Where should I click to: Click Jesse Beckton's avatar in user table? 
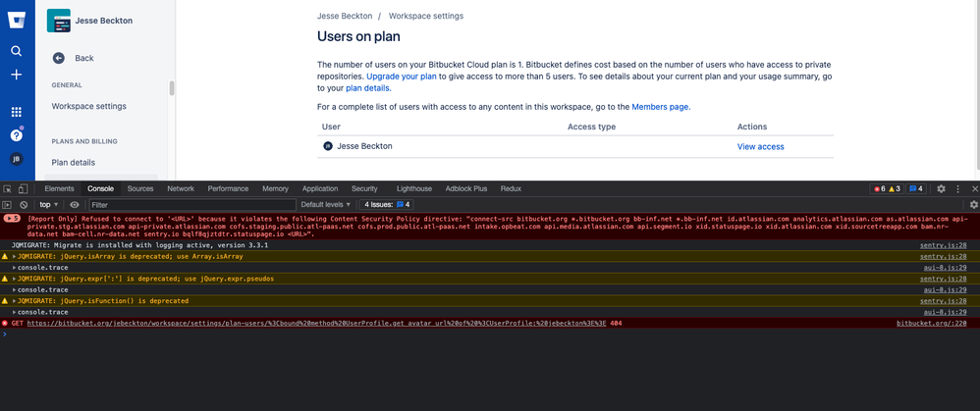pos(328,146)
